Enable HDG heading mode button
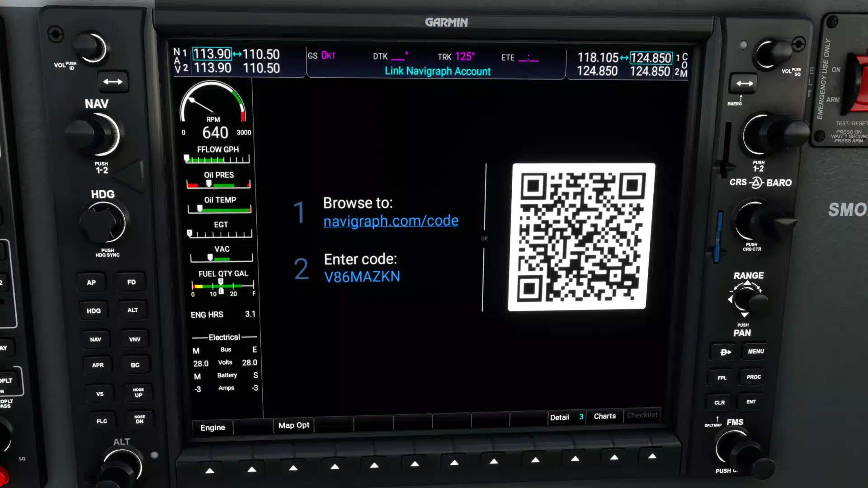Screen dimensions: 868x488 (x=94, y=311)
